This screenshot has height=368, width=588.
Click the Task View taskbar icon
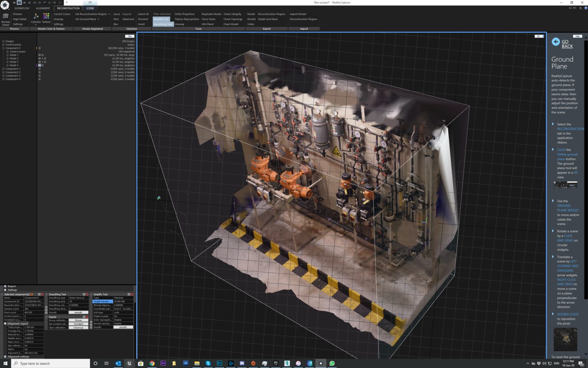tap(107, 363)
